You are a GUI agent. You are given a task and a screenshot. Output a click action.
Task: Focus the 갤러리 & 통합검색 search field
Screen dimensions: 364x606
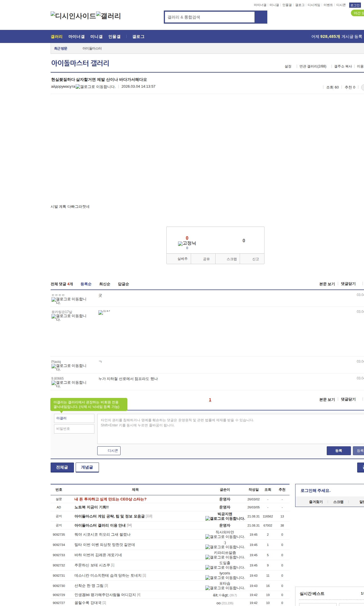[210, 17]
